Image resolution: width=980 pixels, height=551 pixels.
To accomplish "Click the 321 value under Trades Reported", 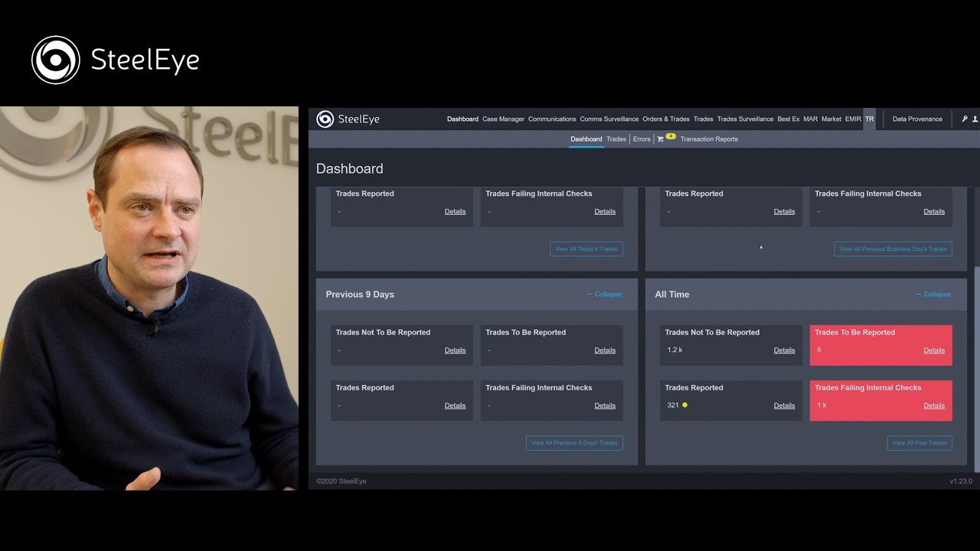I will click(x=672, y=405).
